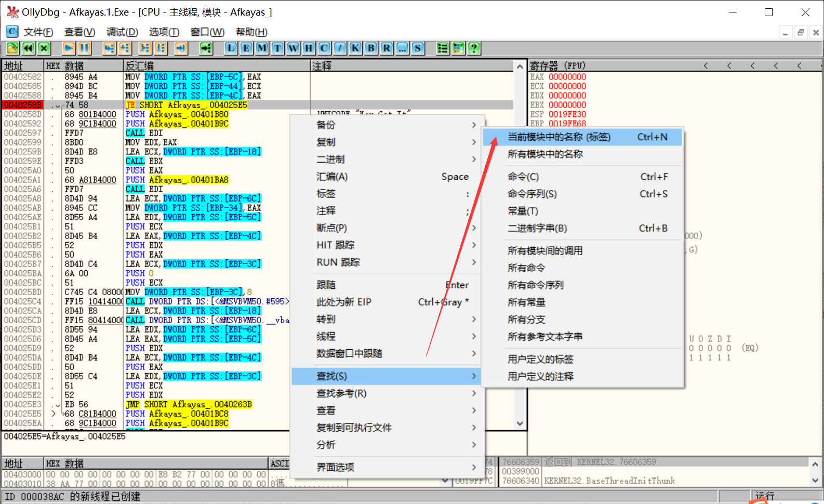824x504 pixels.
Task: Open the 选项(T) menu
Action: click(164, 32)
